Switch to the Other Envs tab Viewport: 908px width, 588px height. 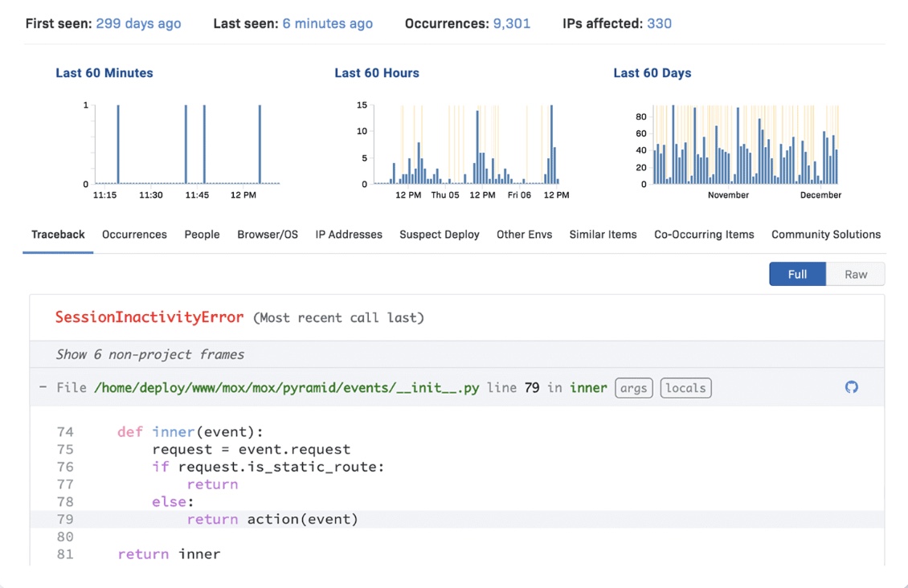click(x=524, y=235)
